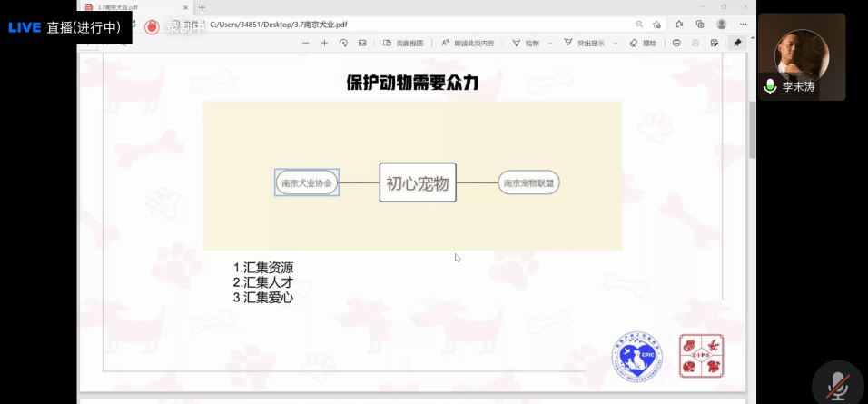Click the heading 保护动物需要众力

tap(412, 83)
